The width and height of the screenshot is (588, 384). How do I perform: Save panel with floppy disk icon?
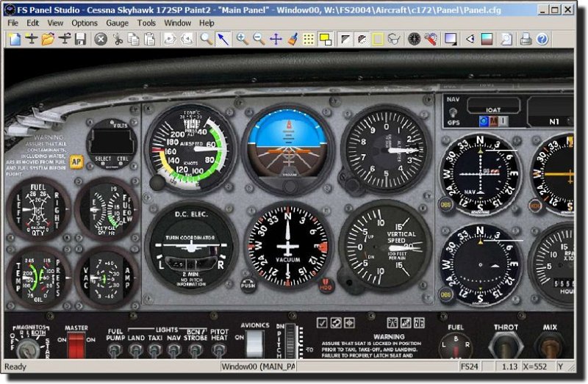[x=80, y=39]
